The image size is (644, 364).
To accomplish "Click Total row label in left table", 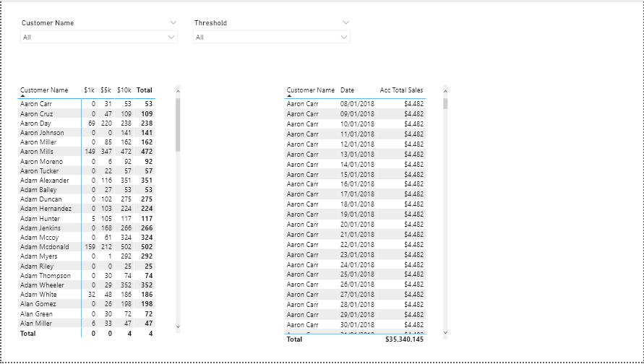I will [28, 333].
